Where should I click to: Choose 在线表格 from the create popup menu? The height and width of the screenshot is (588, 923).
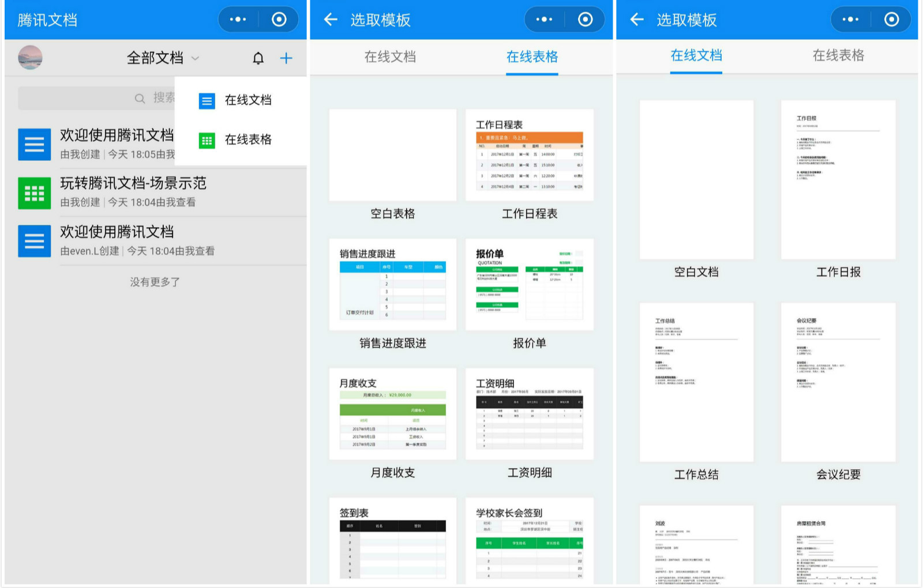241,140
